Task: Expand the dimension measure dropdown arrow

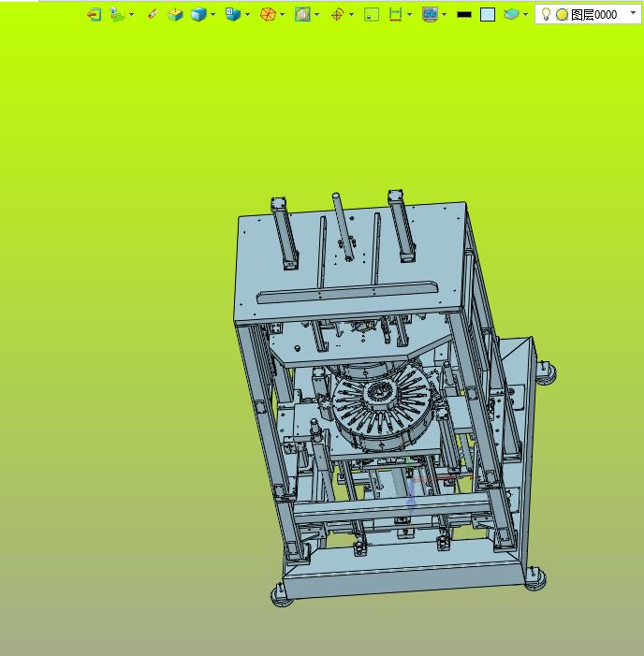Action: [x=409, y=15]
